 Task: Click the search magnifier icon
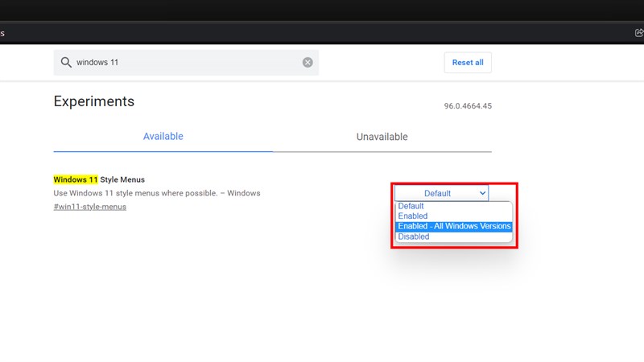66,63
